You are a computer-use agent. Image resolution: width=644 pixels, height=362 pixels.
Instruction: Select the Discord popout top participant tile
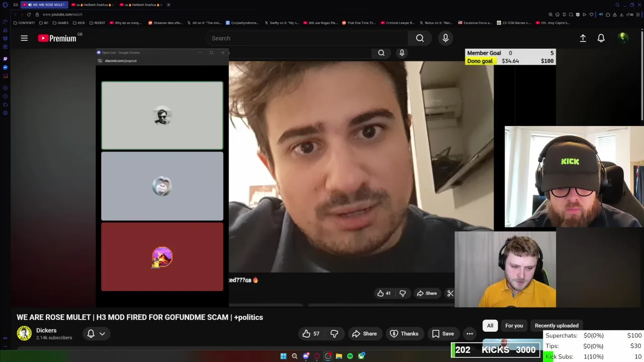point(162,116)
